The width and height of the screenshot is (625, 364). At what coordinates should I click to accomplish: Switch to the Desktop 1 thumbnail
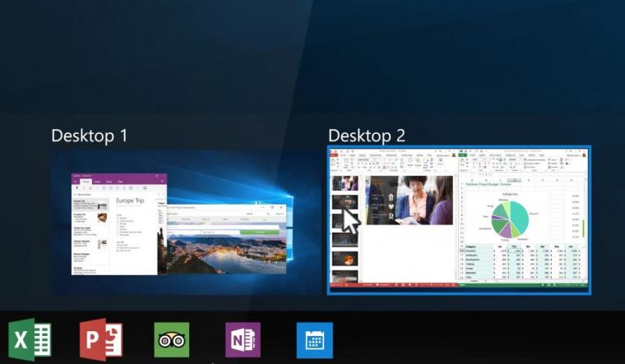point(174,222)
